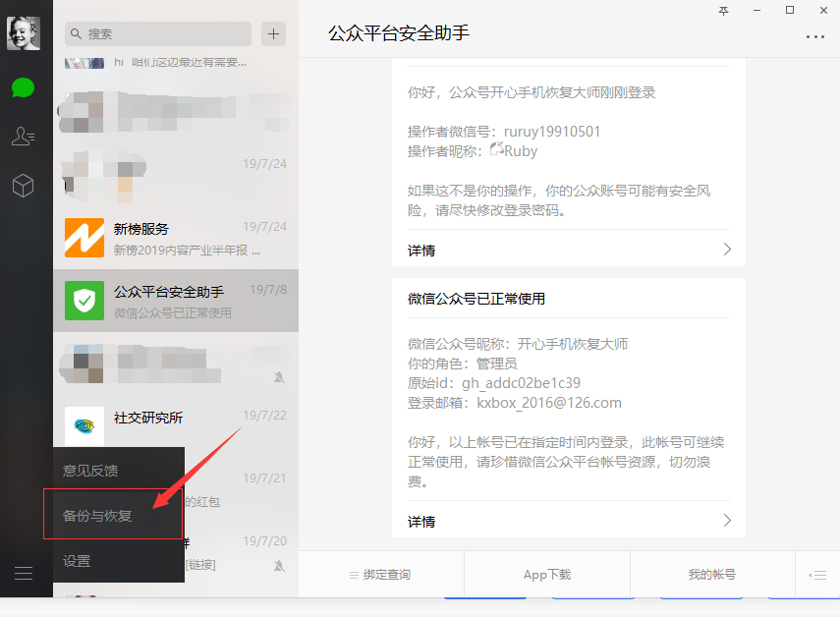Open 详情 of 微信公众号已正常使用 card
This screenshot has height=617, width=840.
421,521
